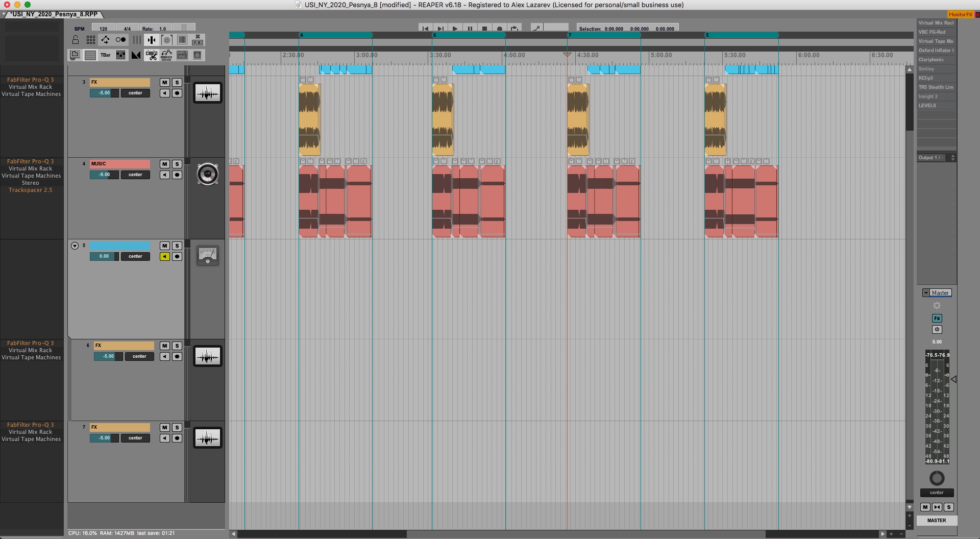Screen dimensions: 980x539
Task: Open FX chain on track 3 waveform icon
Action: tap(208, 93)
